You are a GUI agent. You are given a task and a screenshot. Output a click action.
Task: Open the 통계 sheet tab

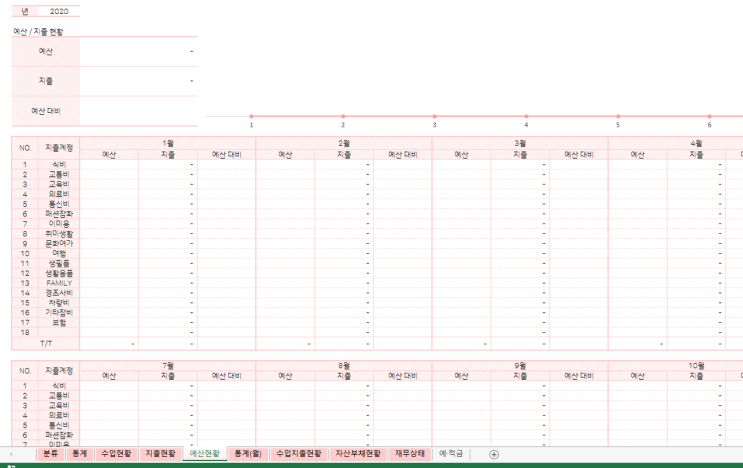[80, 454]
